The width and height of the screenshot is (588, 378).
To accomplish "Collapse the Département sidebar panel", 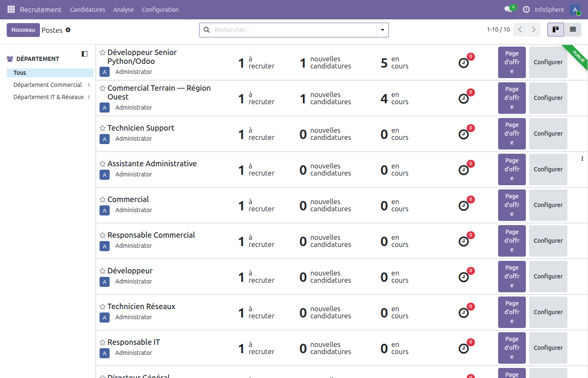I will tap(84, 53).
